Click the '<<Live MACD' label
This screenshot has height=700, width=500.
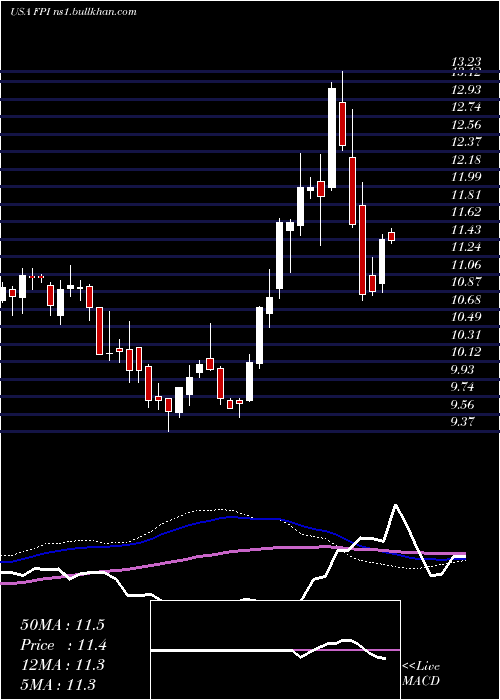(421, 673)
